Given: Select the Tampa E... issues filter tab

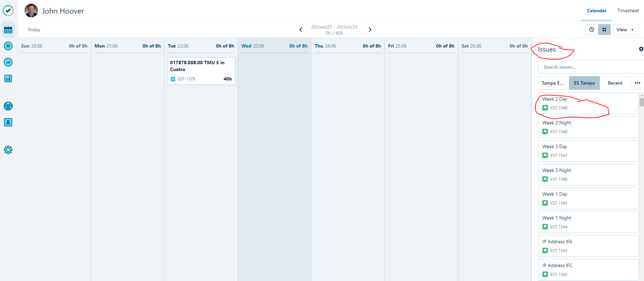Looking at the screenshot, I should click(x=553, y=83).
